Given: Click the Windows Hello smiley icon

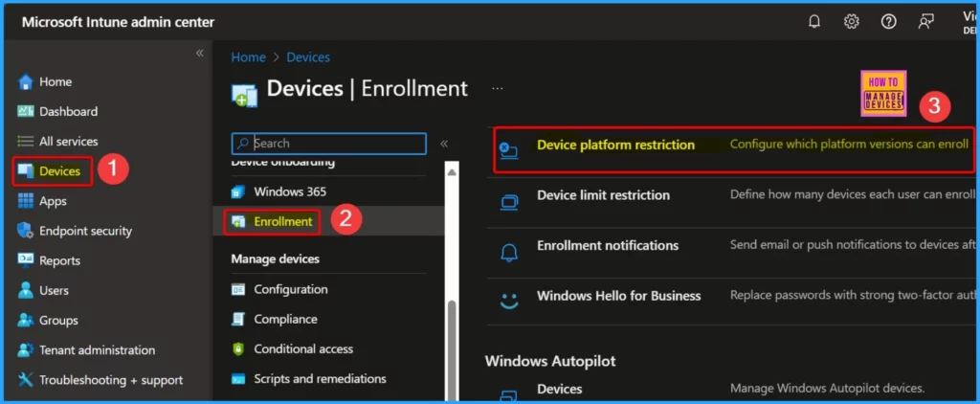Looking at the screenshot, I should tap(509, 301).
